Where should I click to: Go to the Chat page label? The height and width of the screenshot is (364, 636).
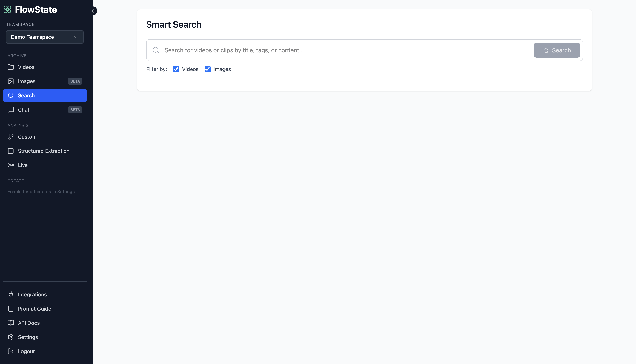24,110
